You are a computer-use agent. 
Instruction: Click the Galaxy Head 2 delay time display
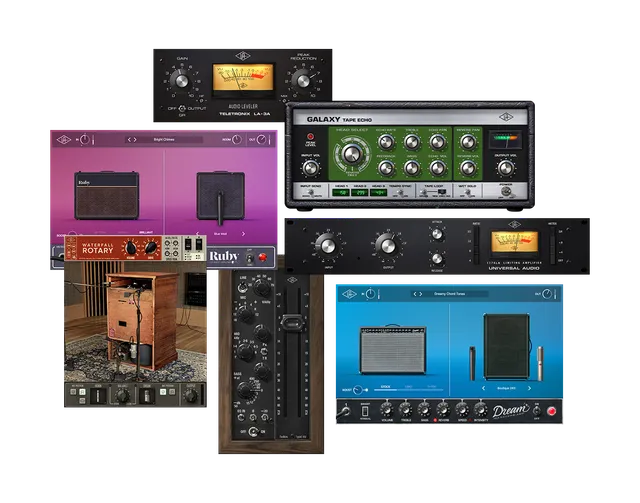pyautogui.click(x=360, y=192)
